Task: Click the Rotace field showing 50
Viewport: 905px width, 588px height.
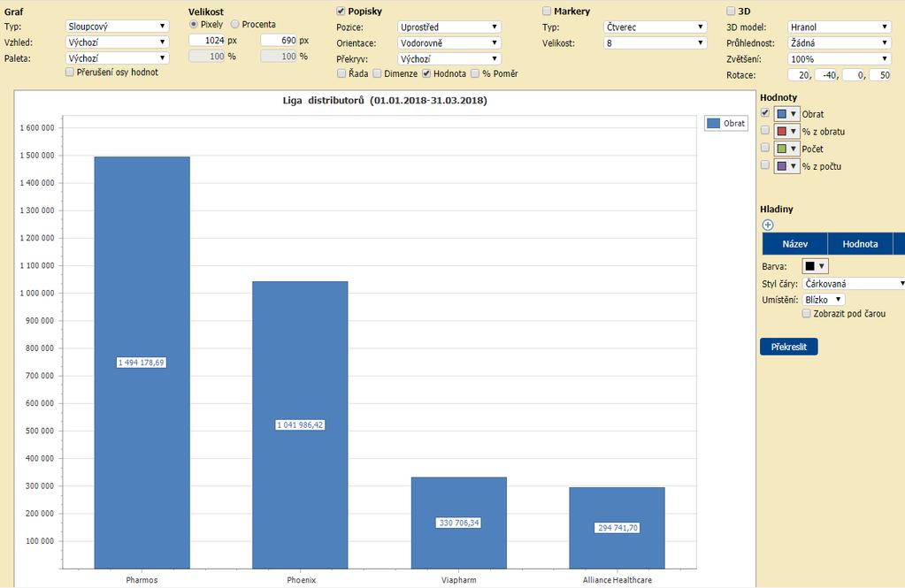Action: coord(880,75)
